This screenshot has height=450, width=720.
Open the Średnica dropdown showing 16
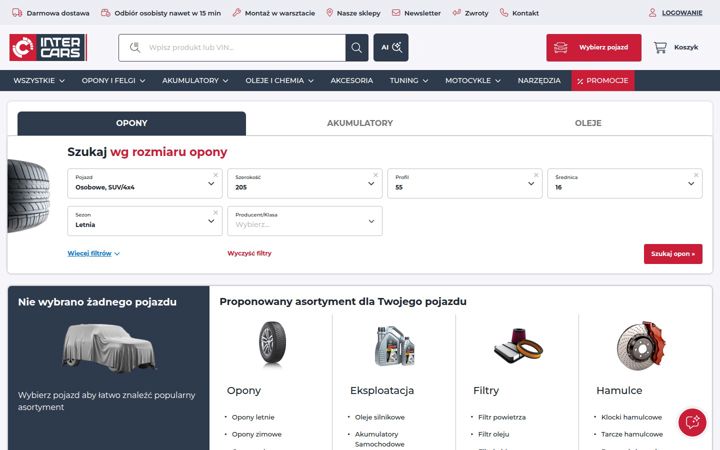(625, 183)
